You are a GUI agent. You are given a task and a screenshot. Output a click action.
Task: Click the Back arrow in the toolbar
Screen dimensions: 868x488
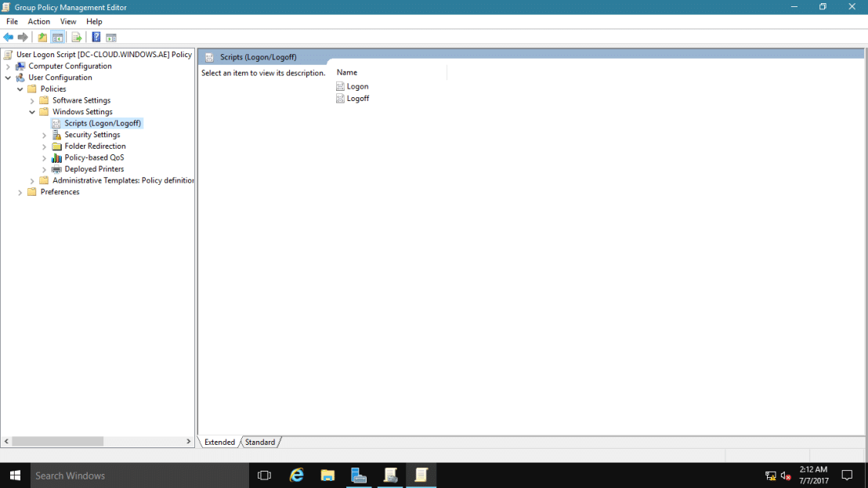click(x=9, y=37)
